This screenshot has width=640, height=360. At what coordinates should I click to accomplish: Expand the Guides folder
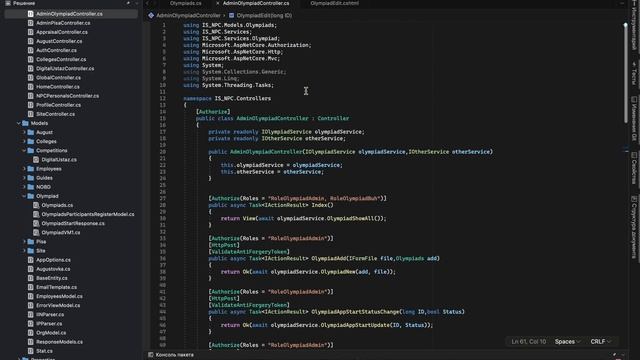click(24, 178)
